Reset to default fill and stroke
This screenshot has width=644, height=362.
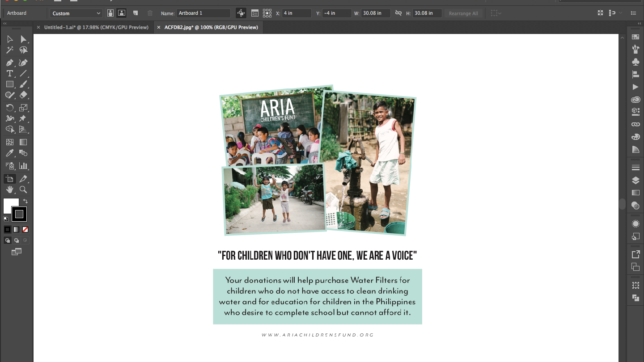[x=6, y=219]
